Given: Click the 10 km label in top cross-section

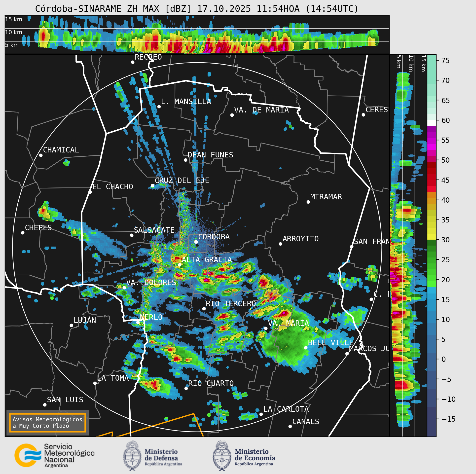Looking at the screenshot, I should (x=14, y=32).
